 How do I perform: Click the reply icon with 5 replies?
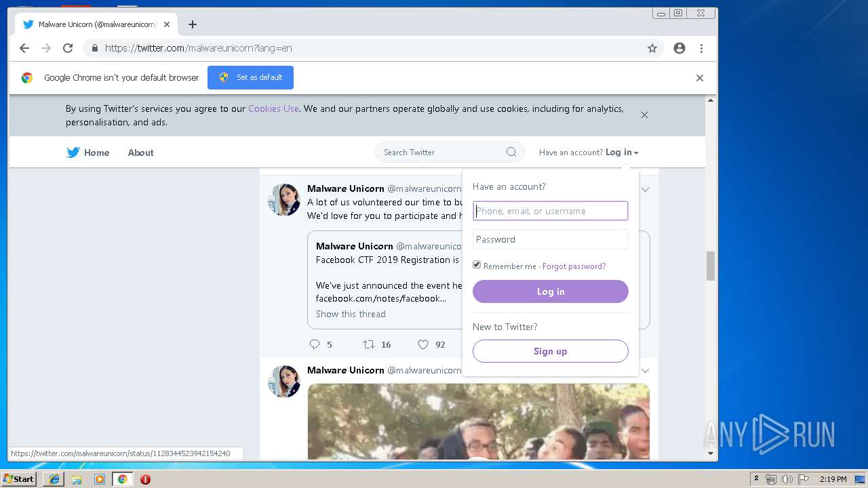pos(315,344)
